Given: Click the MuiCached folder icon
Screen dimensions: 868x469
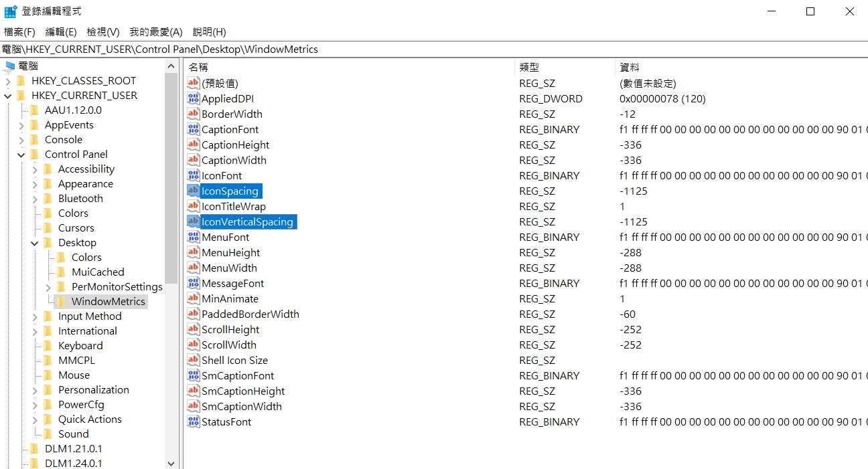Looking at the screenshot, I should coord(62,272).
